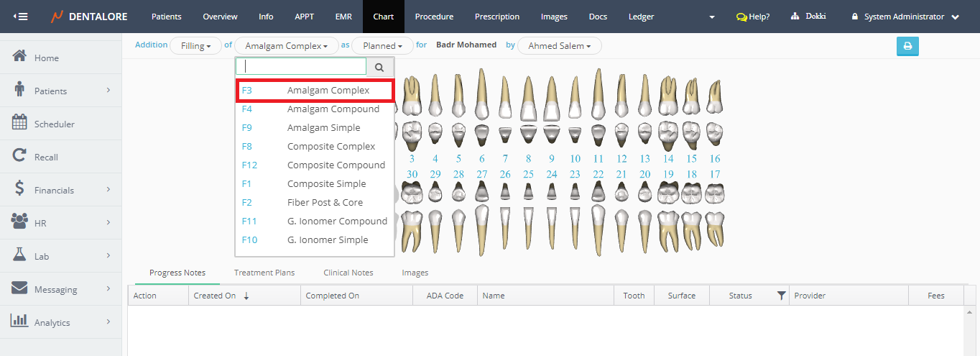Viewport: 980px width, 356px height.
Task: Switch to the Treatment Plans tab
Action: 264,273
